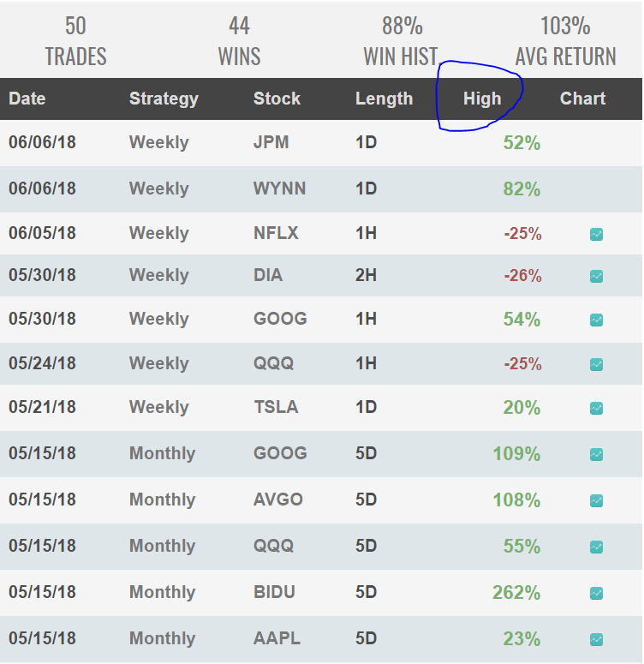Sort table by the Strategy column header
The image size is (644, 664).
coord(164,99)
